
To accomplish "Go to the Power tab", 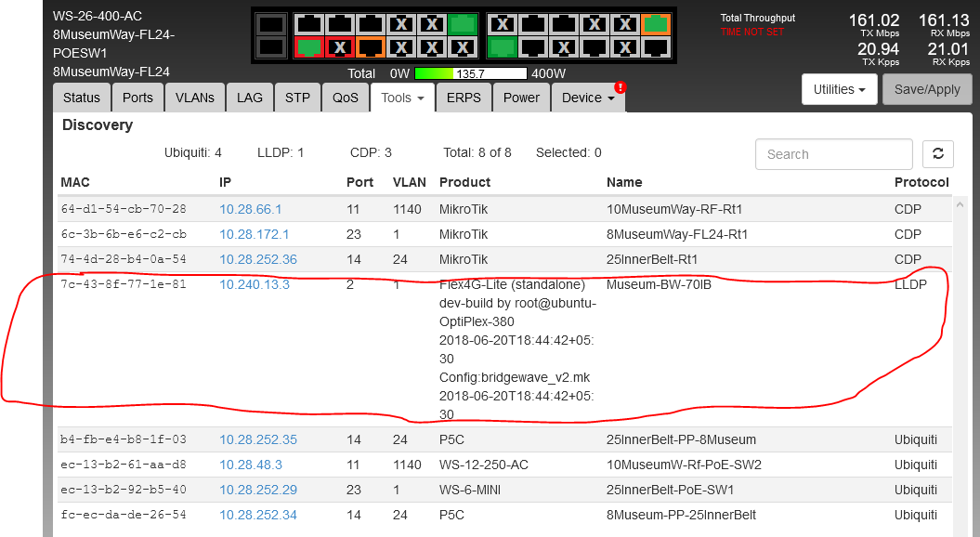I will pos(521,98).
